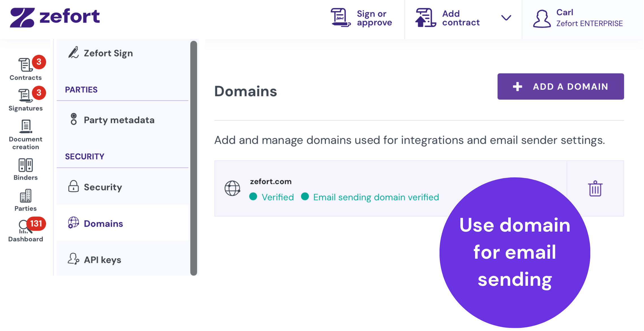Delete zefort.com domain with trash icon
Viewport: 644px width, 331px height.
point(595,188)
